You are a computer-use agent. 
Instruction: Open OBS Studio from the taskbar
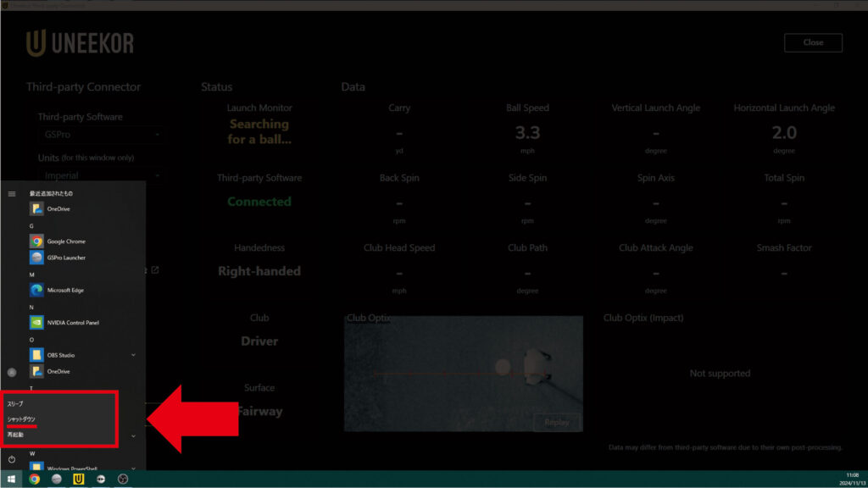[122, 479]
